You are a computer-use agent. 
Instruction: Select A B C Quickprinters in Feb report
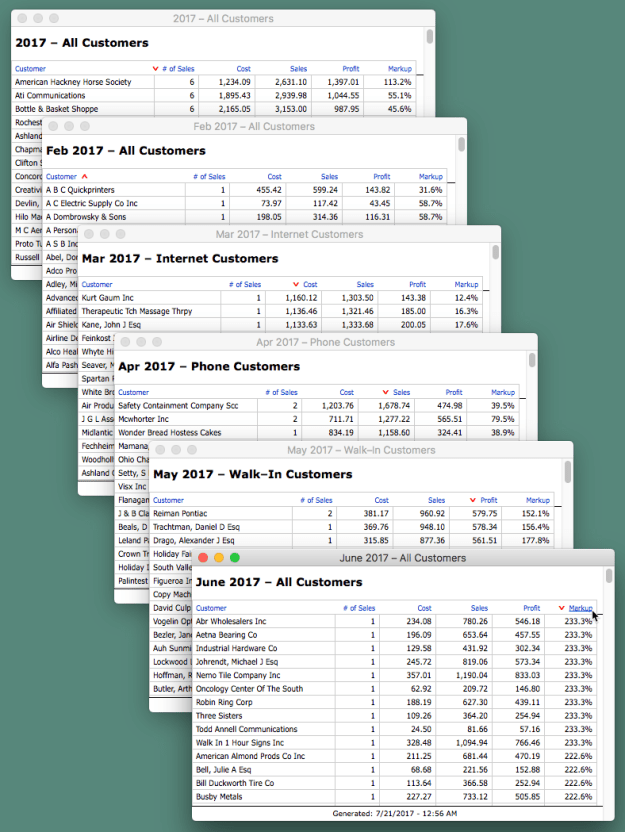(245, 190)
